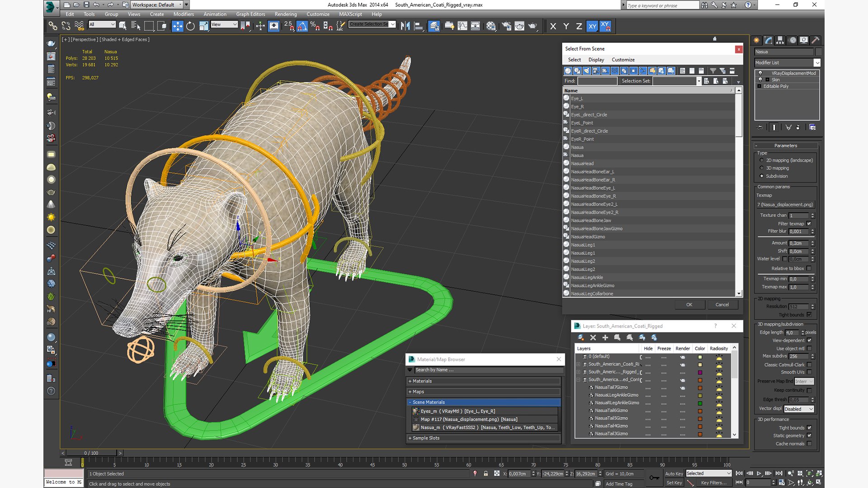This screenshot has height=488, width=868.
Task: Click Play Animation button
Action: point(759,473)
